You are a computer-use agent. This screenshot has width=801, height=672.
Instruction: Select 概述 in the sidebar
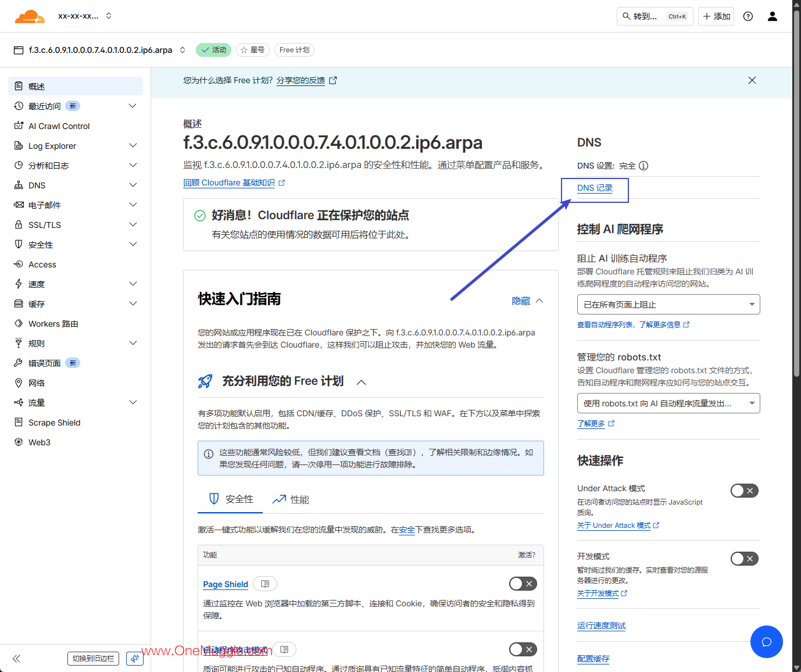[76, 86]
